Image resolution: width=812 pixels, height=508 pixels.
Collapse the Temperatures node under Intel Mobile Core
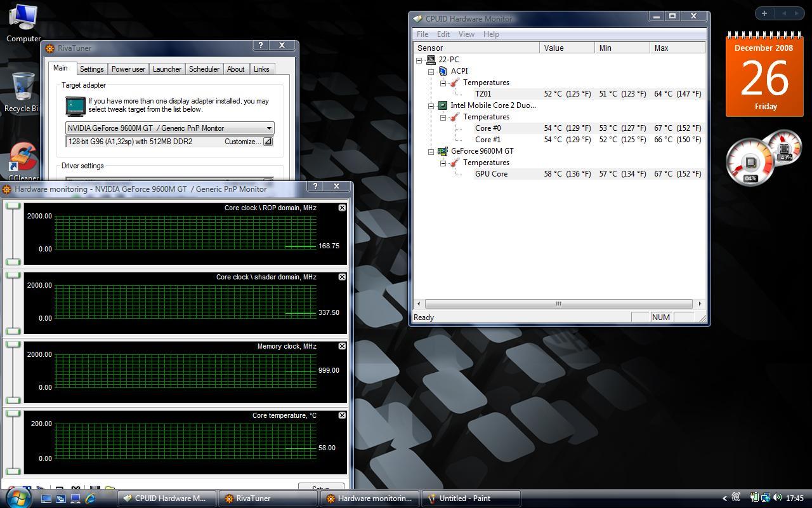click(443, 117)
